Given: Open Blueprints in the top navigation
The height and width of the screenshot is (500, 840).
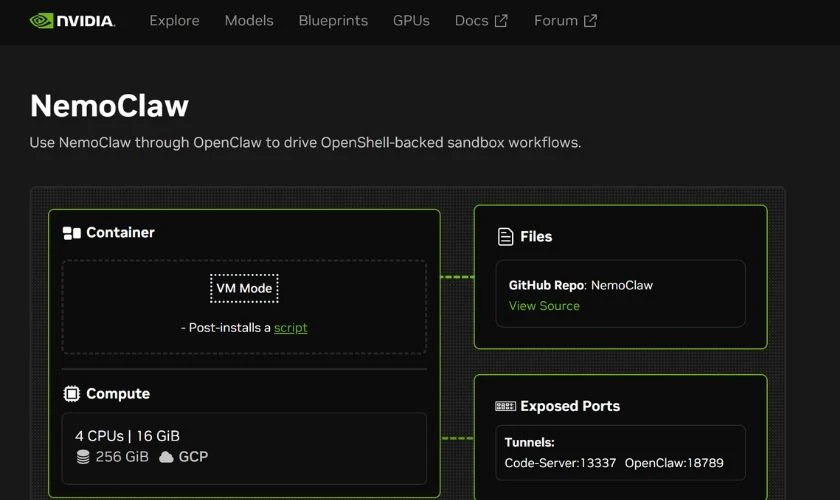Looking at the screenshot, I should pyautogui.click(x=333, y=21).
